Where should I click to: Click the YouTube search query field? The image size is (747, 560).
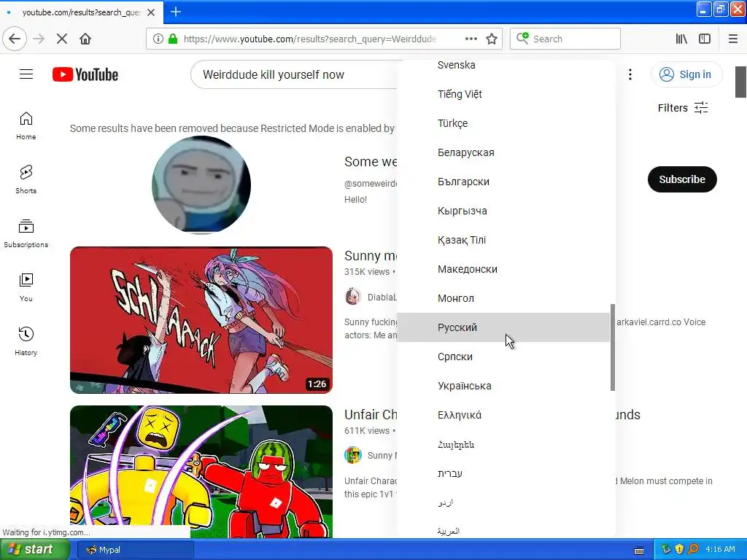[295, 75]
